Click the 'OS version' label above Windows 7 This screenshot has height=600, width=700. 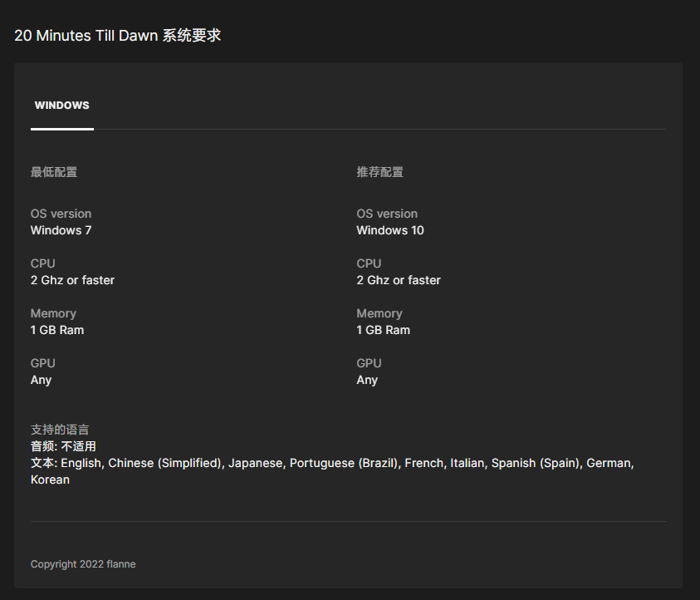[61, 214]
